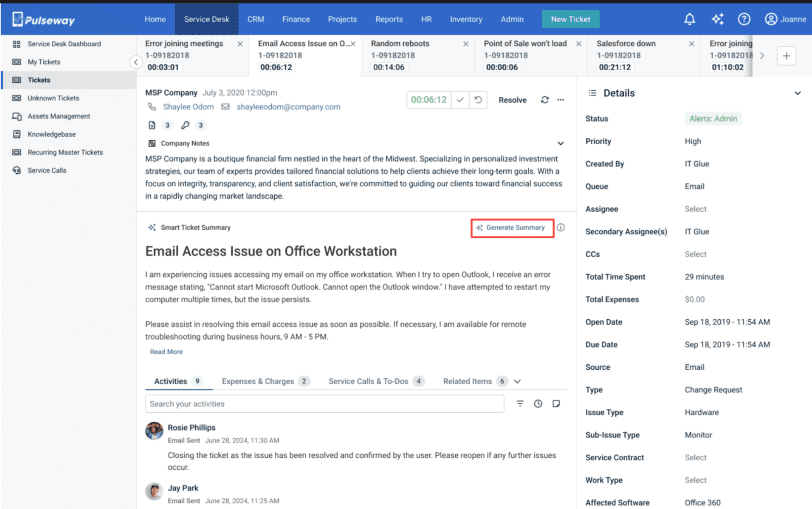This screenshot has width=812, height=509.
Task: Click the Generate Summary button
Action: point(512,228)
